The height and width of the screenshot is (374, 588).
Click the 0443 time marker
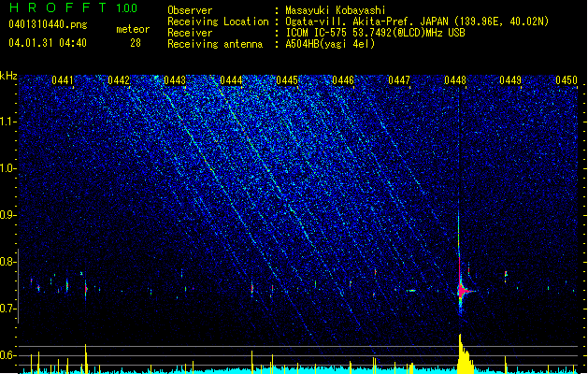point(175,80)
